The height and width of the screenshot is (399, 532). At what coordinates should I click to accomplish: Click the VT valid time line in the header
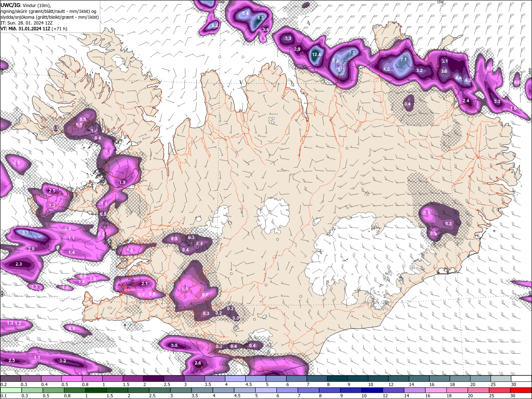(34, 29)
